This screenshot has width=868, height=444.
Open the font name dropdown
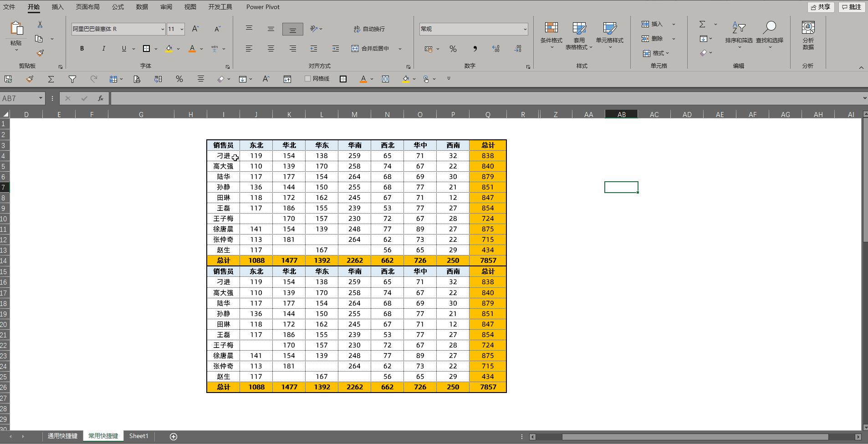[163, 29]
